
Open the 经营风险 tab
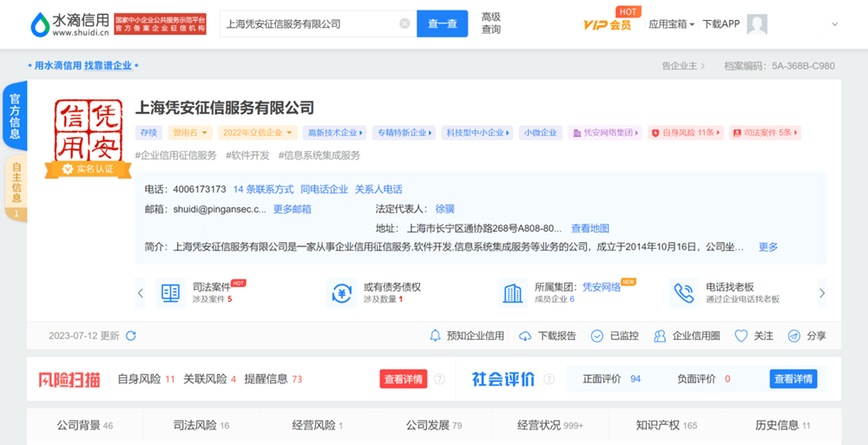pyautogui.click(x=317, y=426)
